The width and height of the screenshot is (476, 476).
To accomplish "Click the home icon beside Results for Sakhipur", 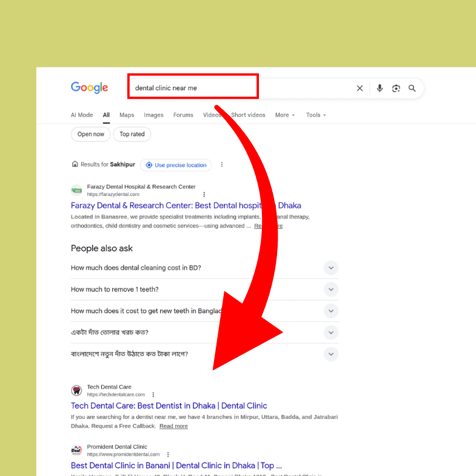I will (x=75, y=164).
